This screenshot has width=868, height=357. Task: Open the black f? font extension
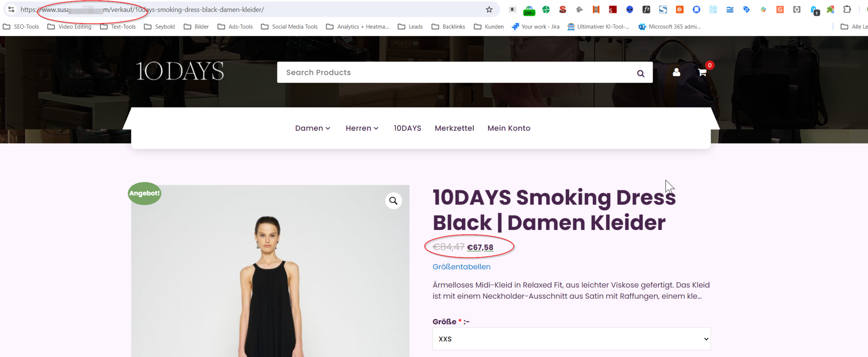(646, 10)
